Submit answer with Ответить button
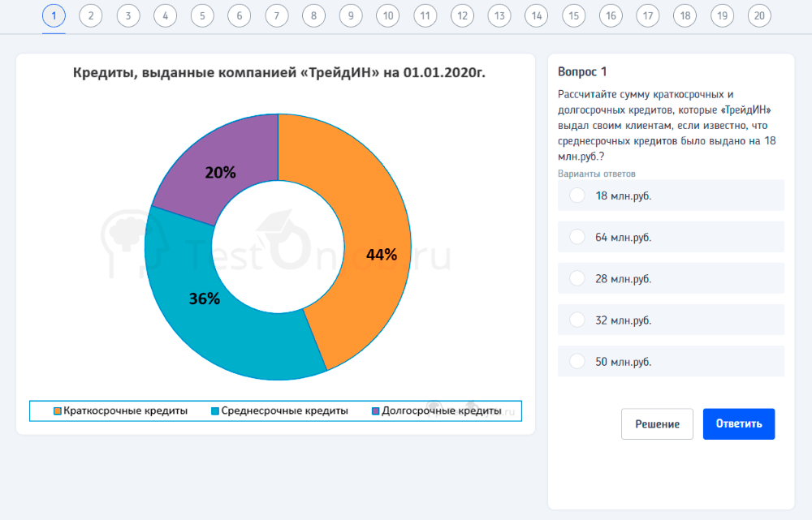 coord(739,423)
